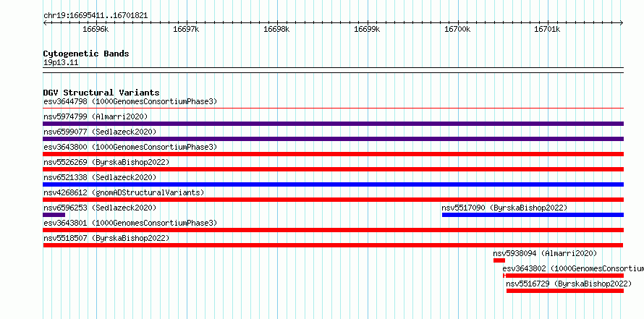644x319 pixels.
Task: Click the red nsv5526269 variant bar
Action: point(333,169)
